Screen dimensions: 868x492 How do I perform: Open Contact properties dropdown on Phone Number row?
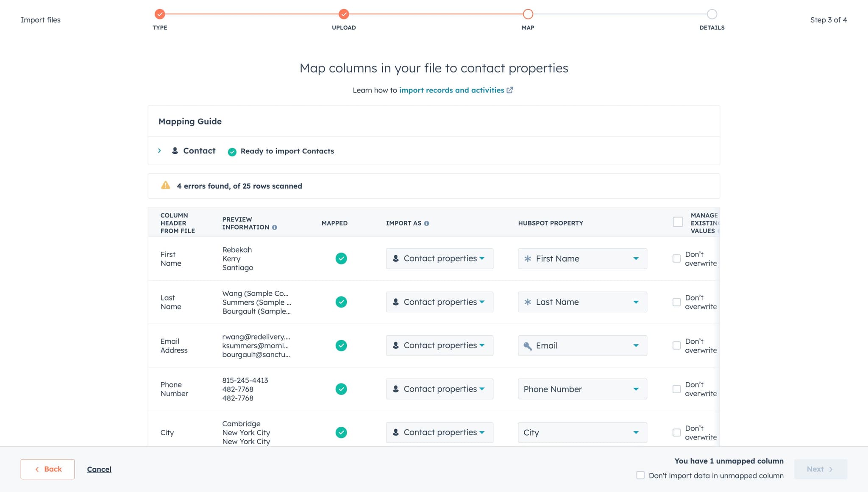tap(440, 389)
